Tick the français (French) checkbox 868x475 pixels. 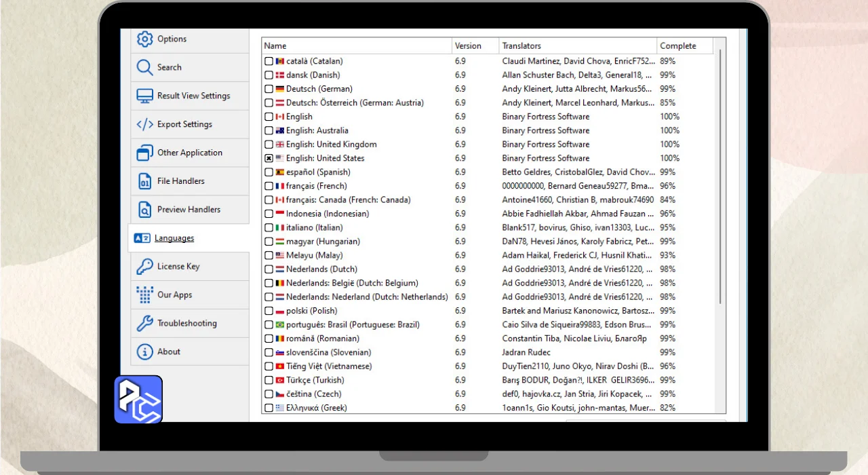(269, 186)
